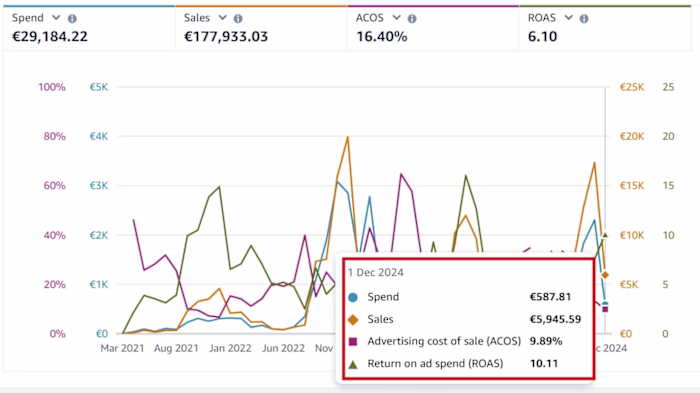Click the Advertising cost of sale (ACOS) label
Screen dimensions: 700x393
pos(444,341)
